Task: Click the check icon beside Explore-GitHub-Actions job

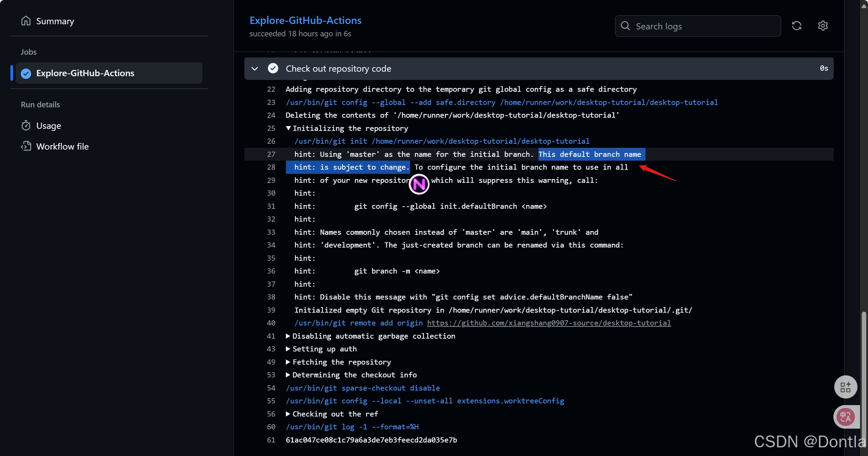Action: [x=26, y=73]
